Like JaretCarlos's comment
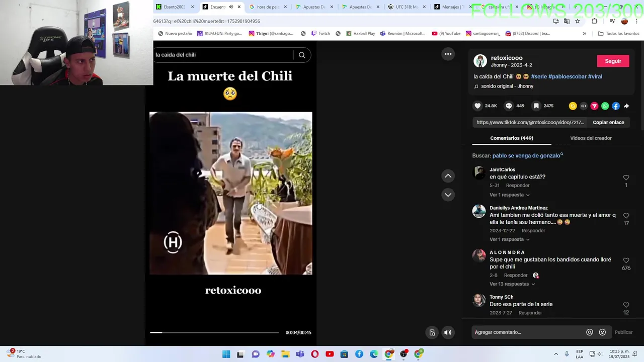Screen dimensions: 644x362 [626, 177]
